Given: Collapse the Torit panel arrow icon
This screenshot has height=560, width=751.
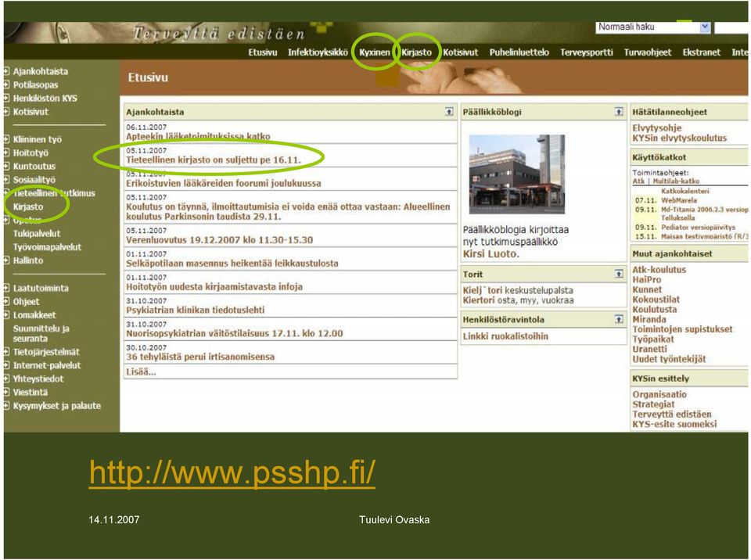Looking at the screenshot, I should [619, 274].
